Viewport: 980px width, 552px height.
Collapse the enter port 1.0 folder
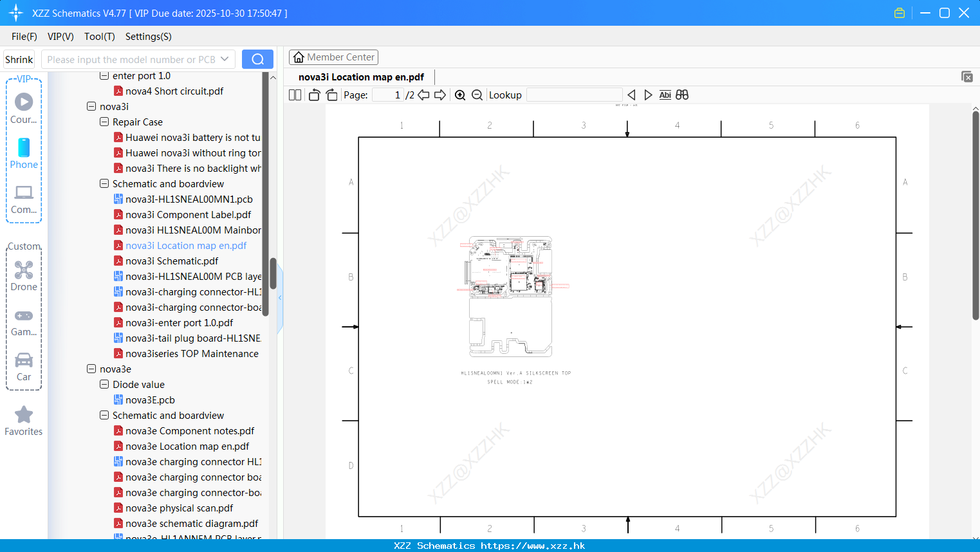click(x=104, y=76)
